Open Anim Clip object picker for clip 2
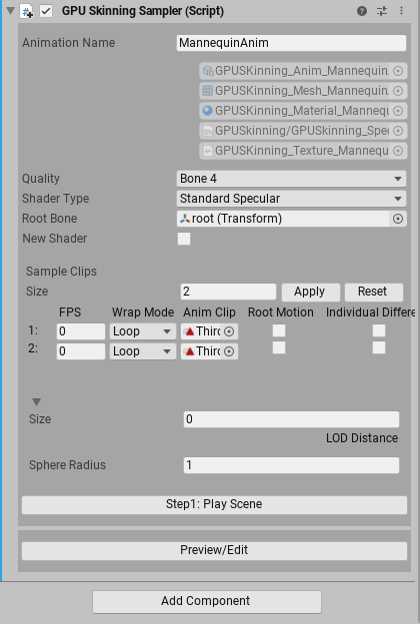Viewport: 420px width, 624px height. pyautogui.click(x=229, y=351)
